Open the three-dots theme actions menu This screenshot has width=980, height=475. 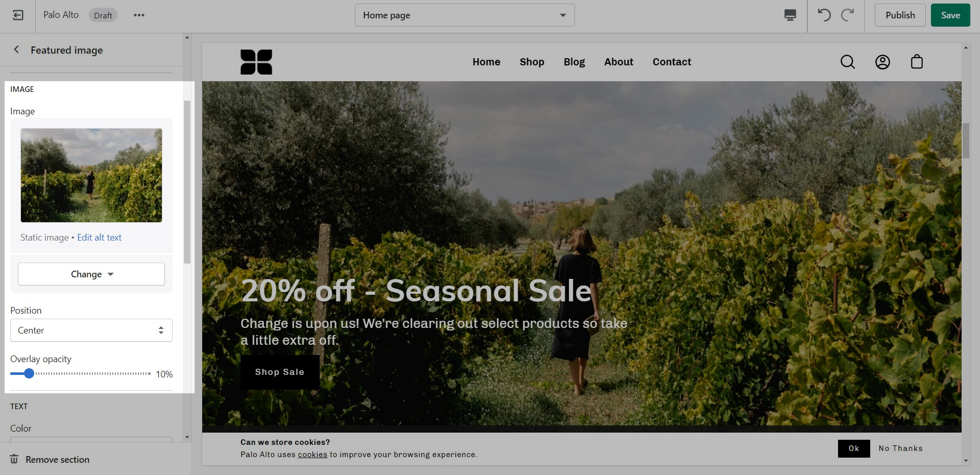pyautogui.click(x=139, y=15)
